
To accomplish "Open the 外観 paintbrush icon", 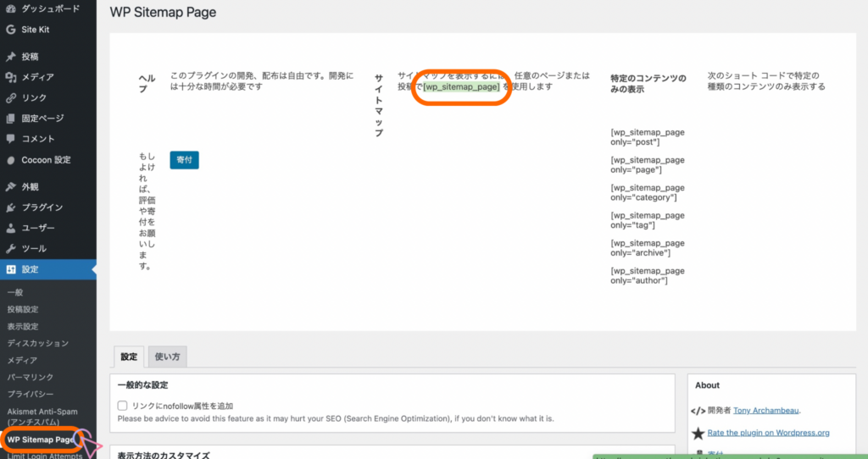I will [x=10, y=187].
